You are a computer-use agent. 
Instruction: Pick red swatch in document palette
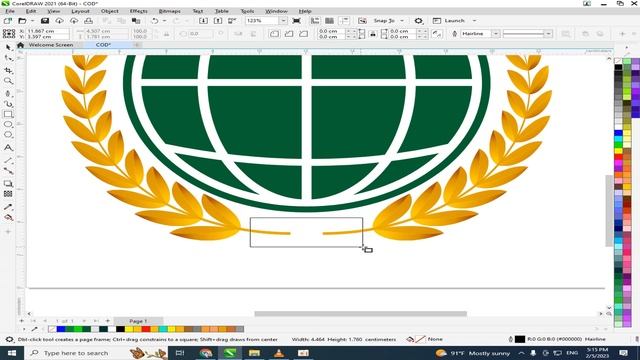click(x=146, y=329)
